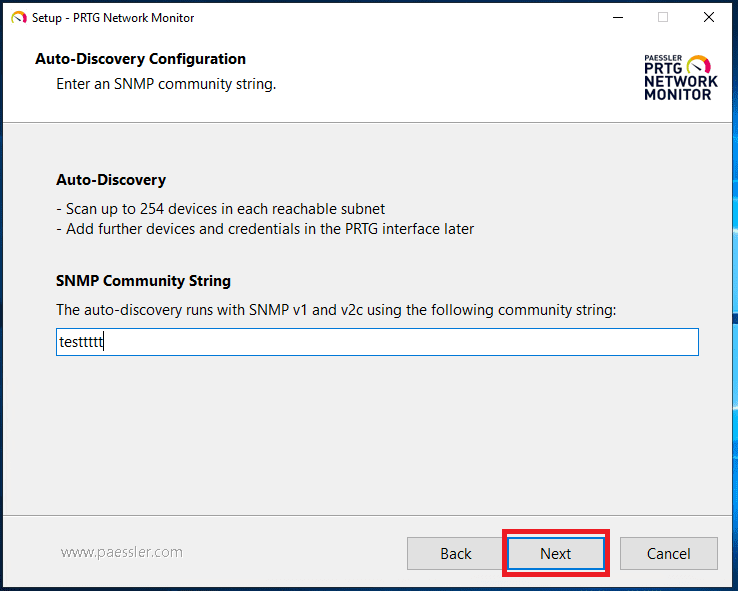
Task: Select 'Scan up to 254 devices' line
Action: click(x=220, y=208)
